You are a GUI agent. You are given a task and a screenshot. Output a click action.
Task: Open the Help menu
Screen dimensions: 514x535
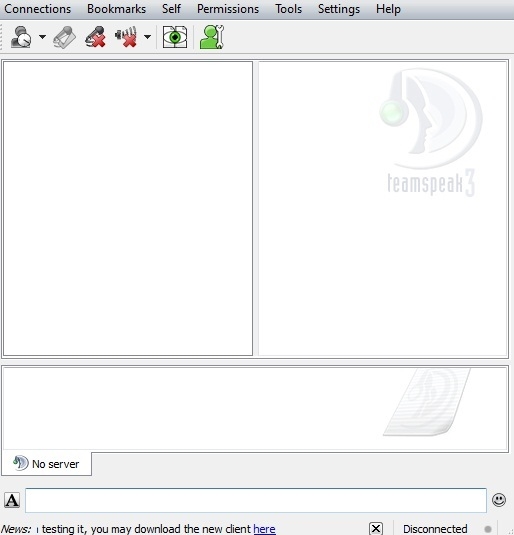[388, 9]
